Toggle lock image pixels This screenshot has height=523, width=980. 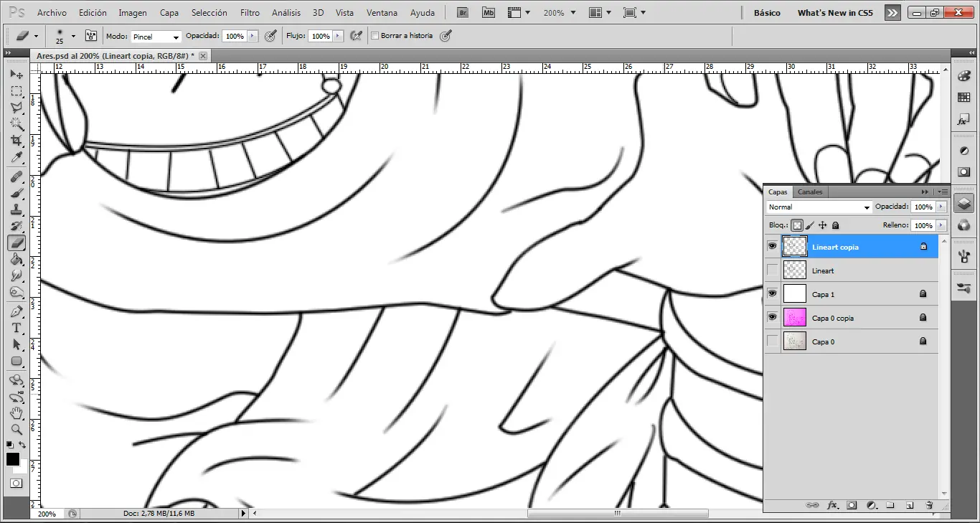[810, 225]
